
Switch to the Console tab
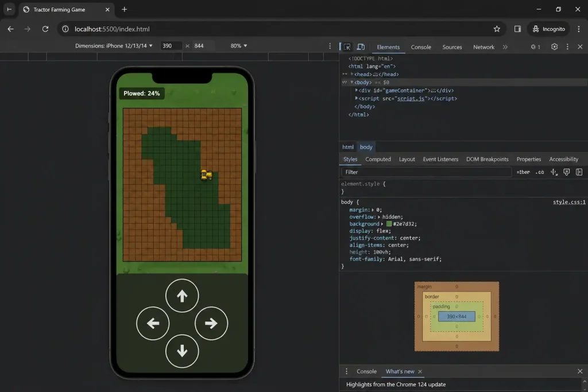[421, 47]
